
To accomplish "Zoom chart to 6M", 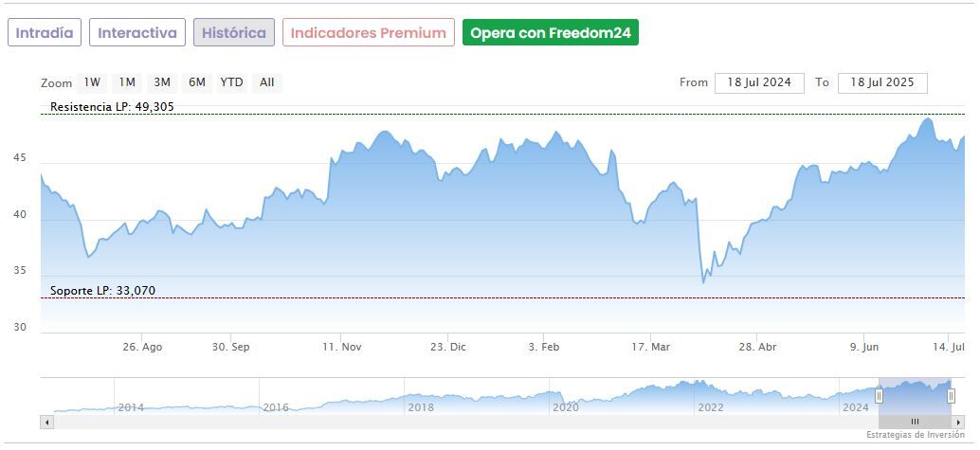I will tap(196, 82).
